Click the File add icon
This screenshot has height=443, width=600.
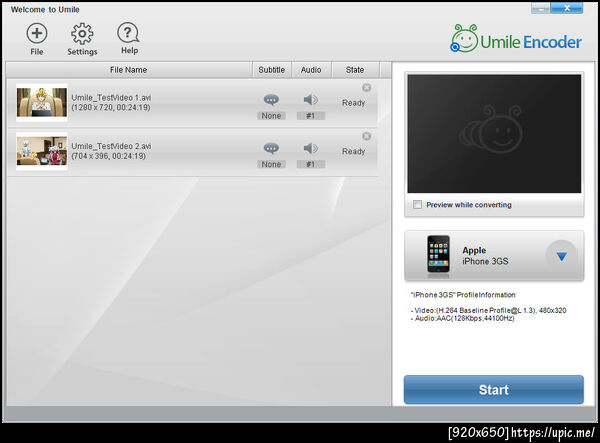pyautogui.click(x=37, y=33)
